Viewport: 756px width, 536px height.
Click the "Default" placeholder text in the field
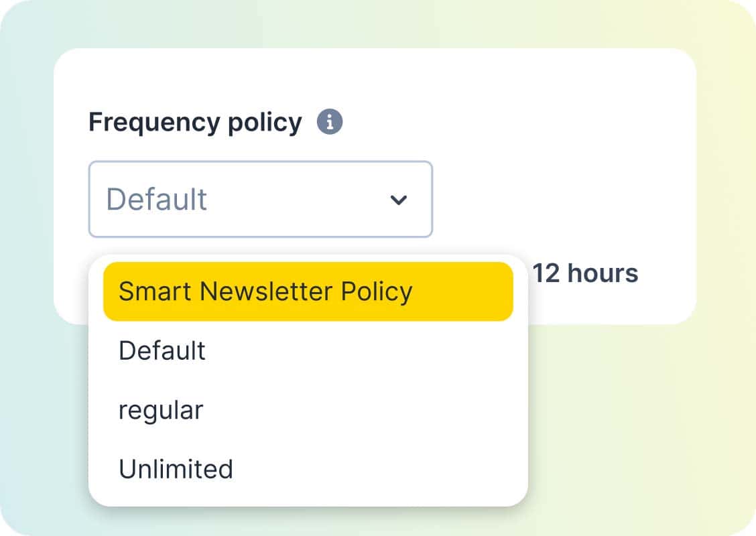point(157,200)
